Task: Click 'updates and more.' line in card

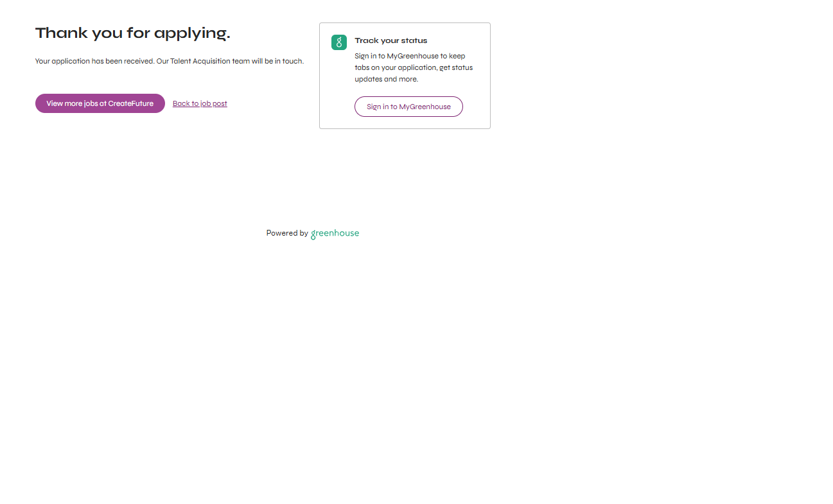Action: 386,79
